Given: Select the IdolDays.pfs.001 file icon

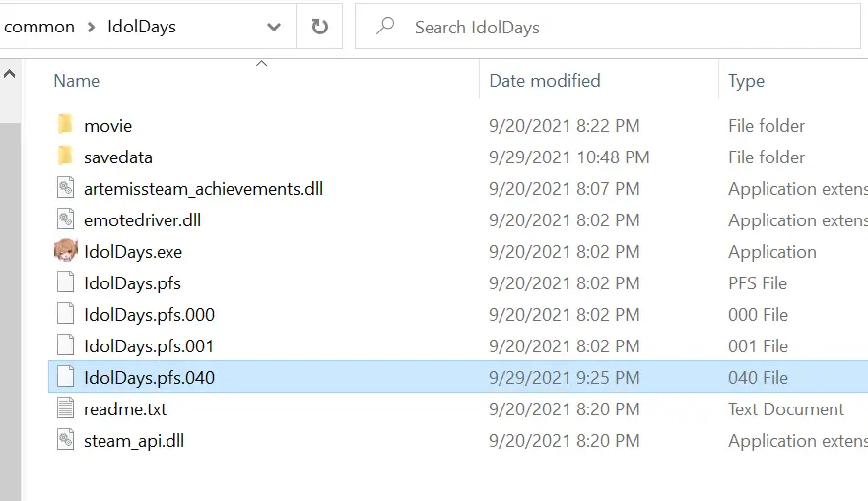Looking at the screenshot, I should 65,345.
